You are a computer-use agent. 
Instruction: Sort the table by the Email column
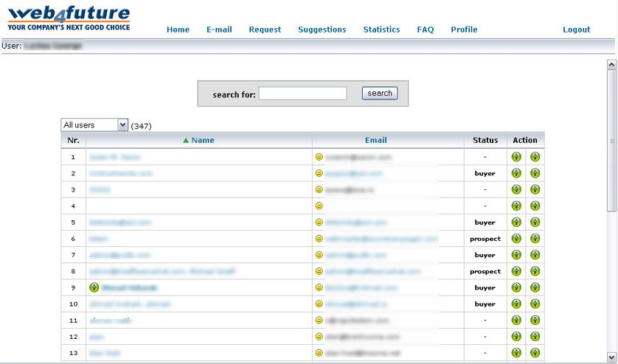(x=375, y=140)
